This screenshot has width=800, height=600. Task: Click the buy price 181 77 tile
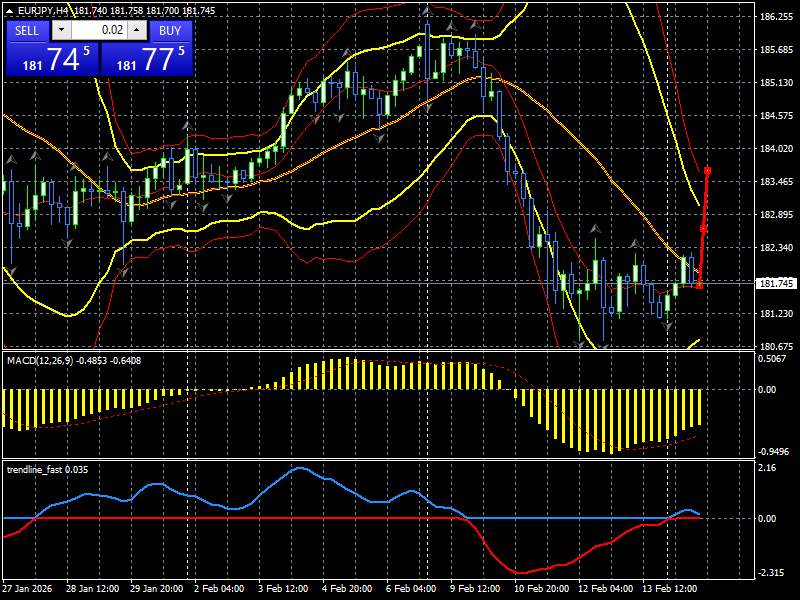pos(147,59)
